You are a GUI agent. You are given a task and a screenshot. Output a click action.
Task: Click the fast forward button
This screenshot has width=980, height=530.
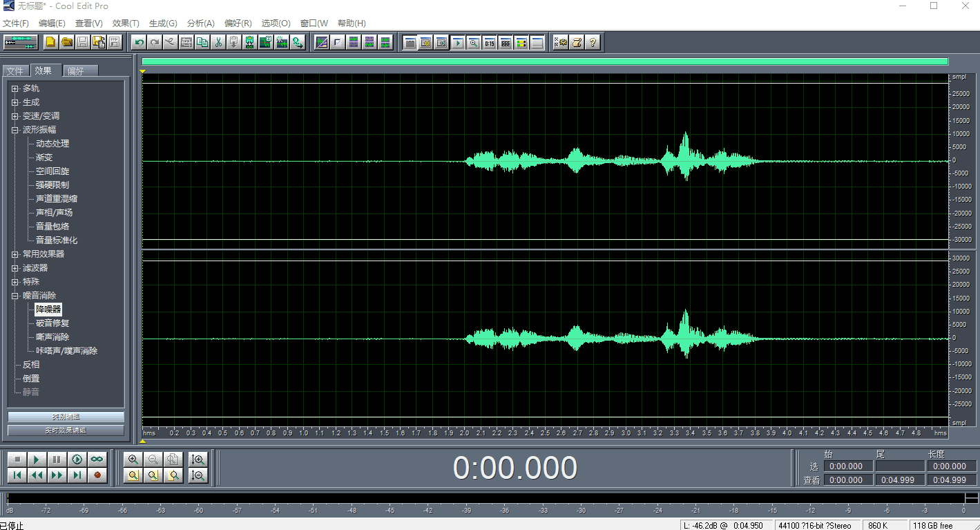(57, 475)
